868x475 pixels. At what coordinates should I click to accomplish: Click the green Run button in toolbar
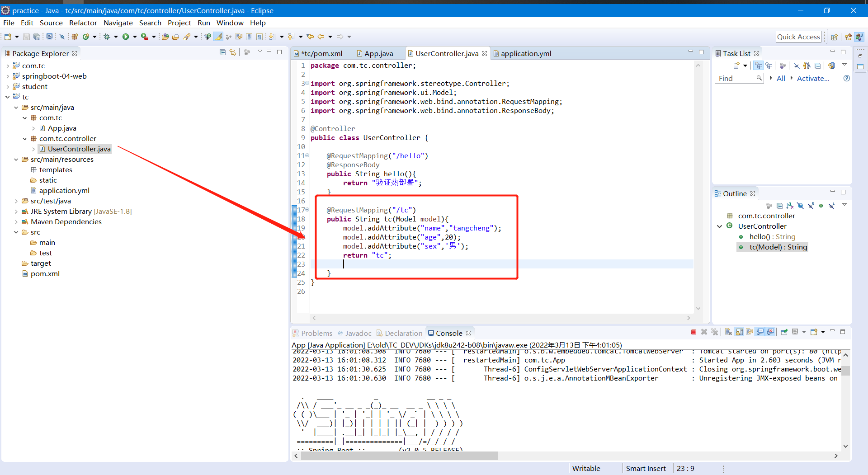(x=126, y=37)
